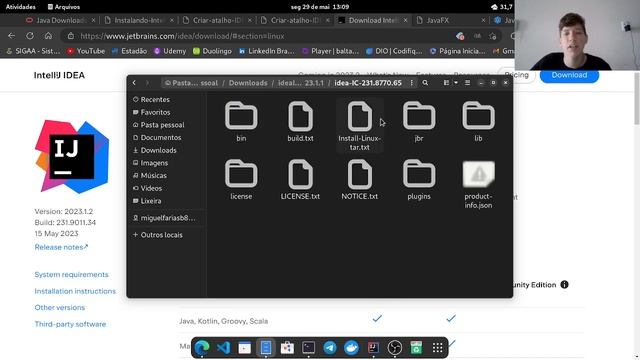Open the lib folder
640x360 pixels.
tap(478, 121)
